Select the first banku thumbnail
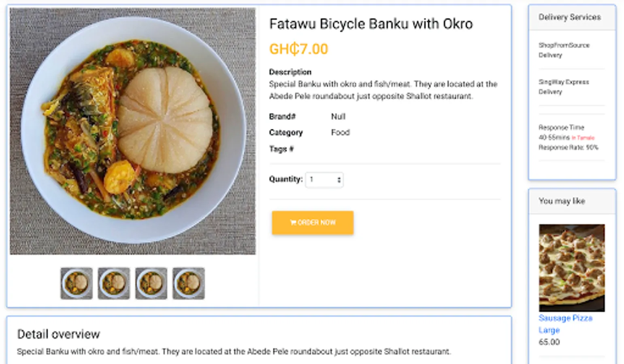 tap(77, 283)
